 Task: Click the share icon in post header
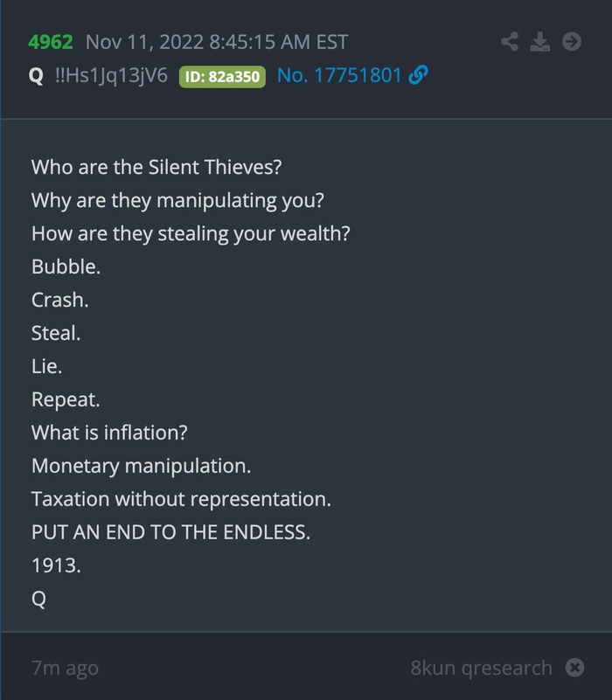(x=511, y=41)
